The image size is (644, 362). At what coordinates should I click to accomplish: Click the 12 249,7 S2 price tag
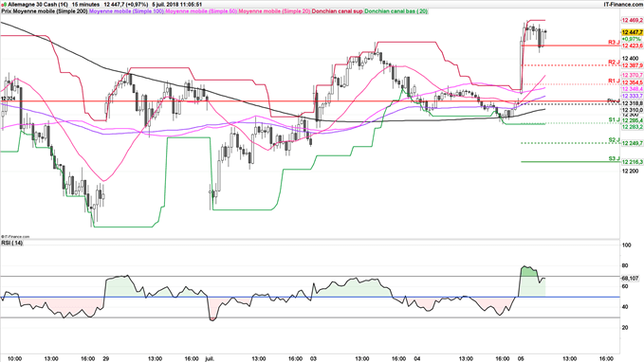pos(632,143)
